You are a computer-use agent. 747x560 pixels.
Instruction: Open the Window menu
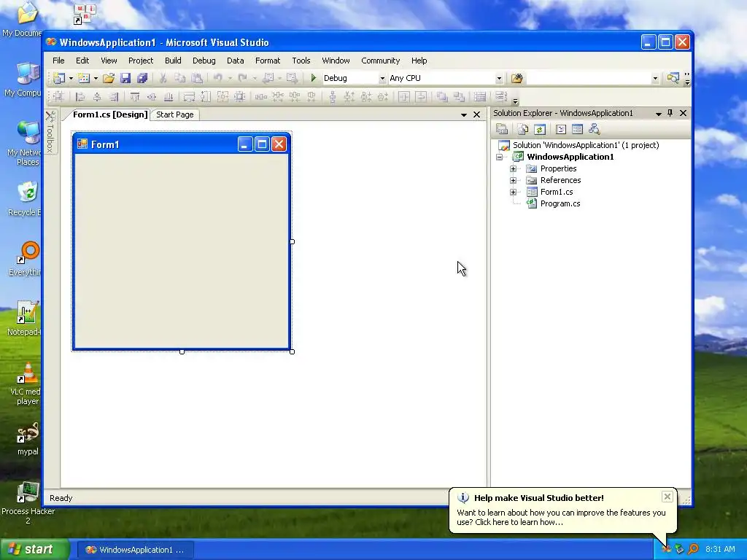pyautogui.click(x=336, y=61)
